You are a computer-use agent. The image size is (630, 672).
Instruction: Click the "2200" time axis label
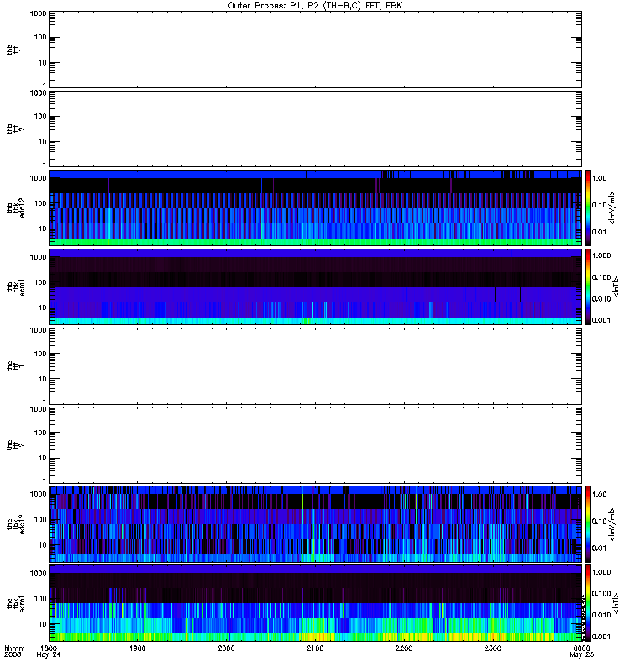click(404, 648)
